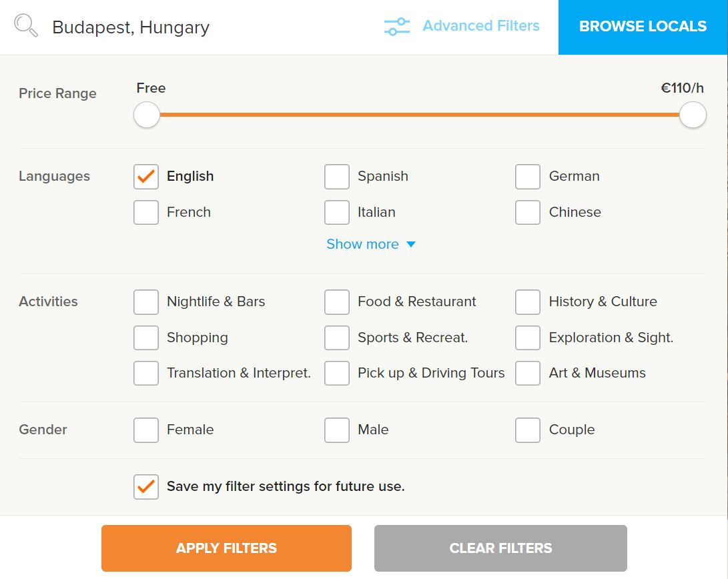
Task: Choose the Female gender filter
Action: pyautogui.click(x=145, y=430)
